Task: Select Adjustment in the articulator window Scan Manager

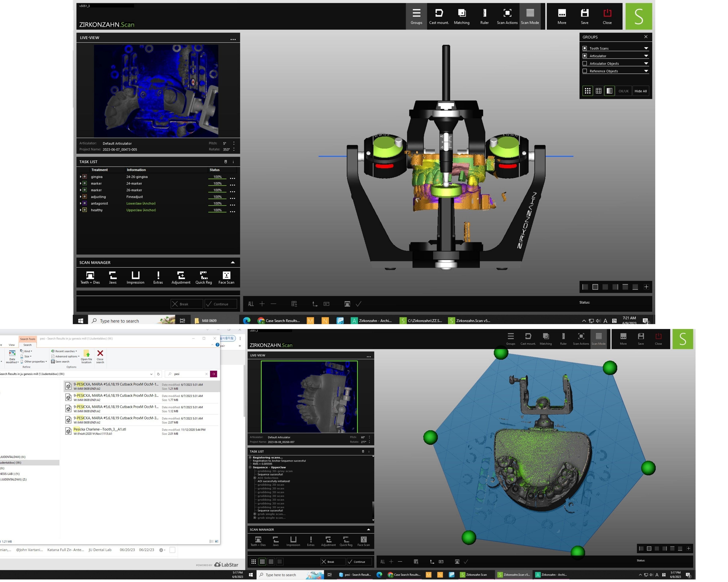Action: click(181, 278)
